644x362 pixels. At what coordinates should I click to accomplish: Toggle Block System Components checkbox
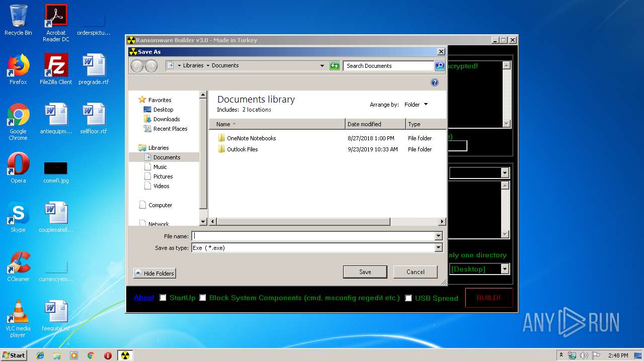pos(203,298)
